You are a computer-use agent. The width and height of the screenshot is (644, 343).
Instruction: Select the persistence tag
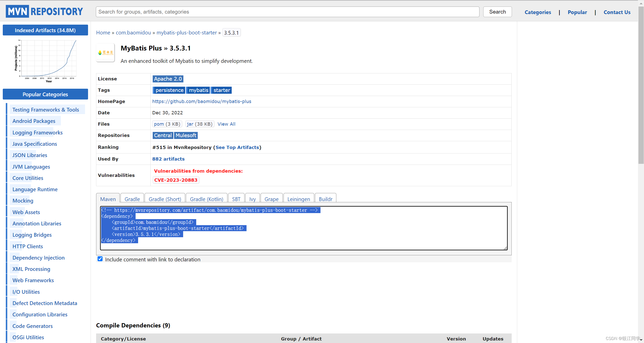click(x=169, y=90)
